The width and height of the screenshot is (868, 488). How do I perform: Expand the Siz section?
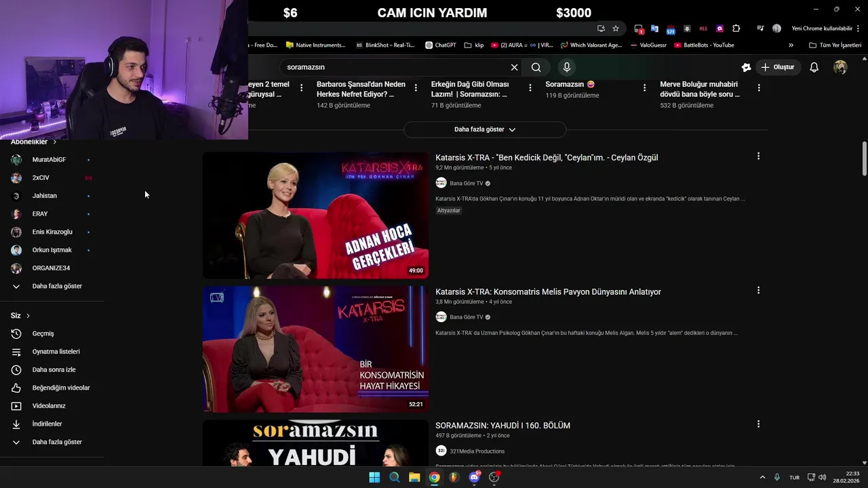coord(20,316)
